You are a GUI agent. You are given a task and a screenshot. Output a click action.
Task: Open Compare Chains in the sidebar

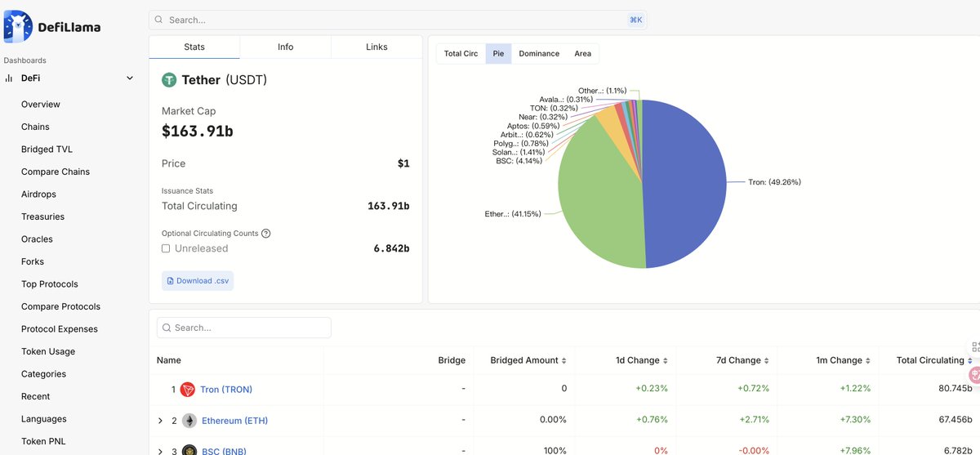(x=56, y=172)
